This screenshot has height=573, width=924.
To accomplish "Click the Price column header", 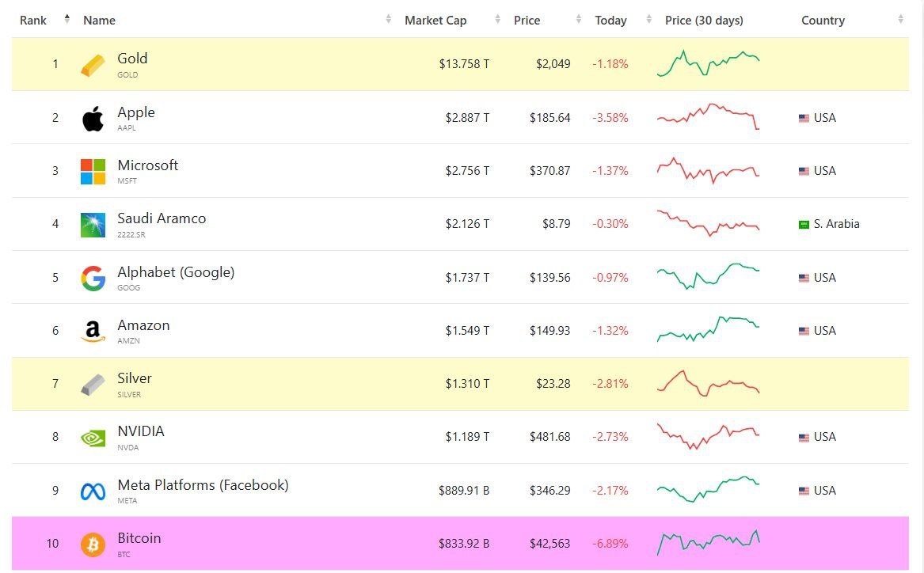I will [x=527, y=21].
